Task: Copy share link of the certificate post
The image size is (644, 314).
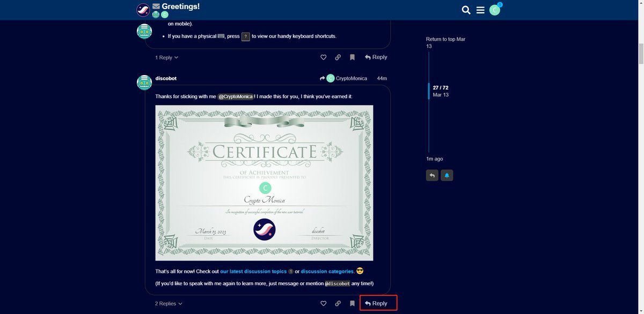Action: pos(338,303)
